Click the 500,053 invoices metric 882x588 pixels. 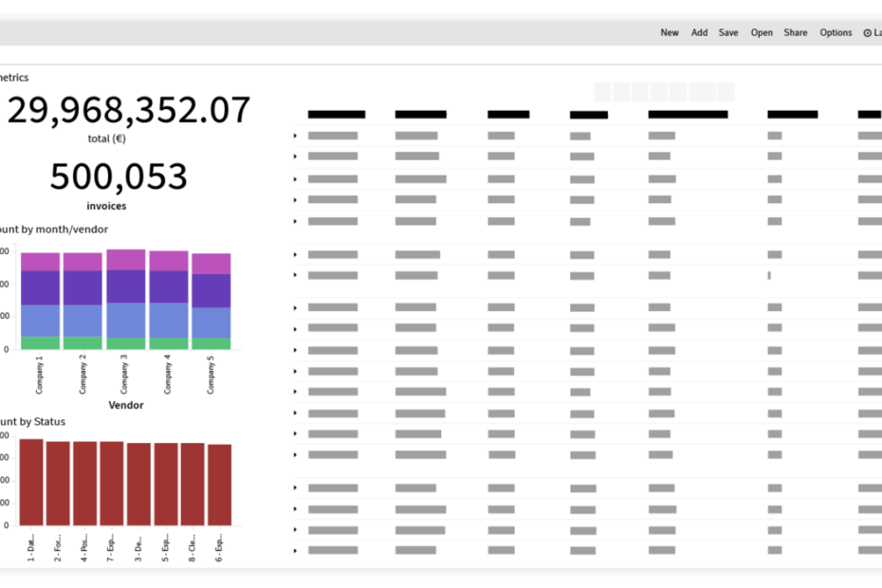[119, 177]
